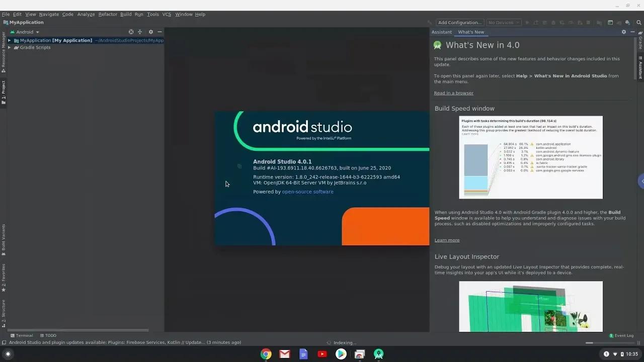Click the MyApplication breadcrumb title
This screenshot has width=644, height=362.
(x=26, y=22)
